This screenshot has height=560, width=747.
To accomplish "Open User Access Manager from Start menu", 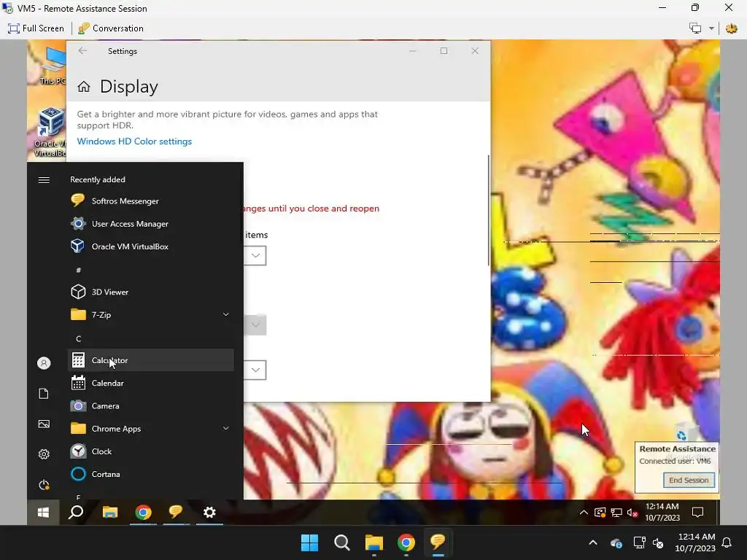I will click(x=150, y=224).
